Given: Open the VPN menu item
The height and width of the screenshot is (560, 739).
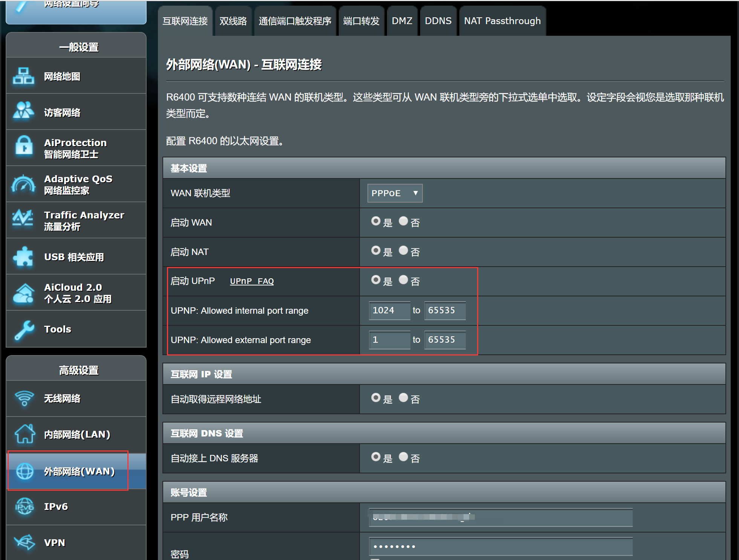Looking at the screenshot, I should click(54, 543).
